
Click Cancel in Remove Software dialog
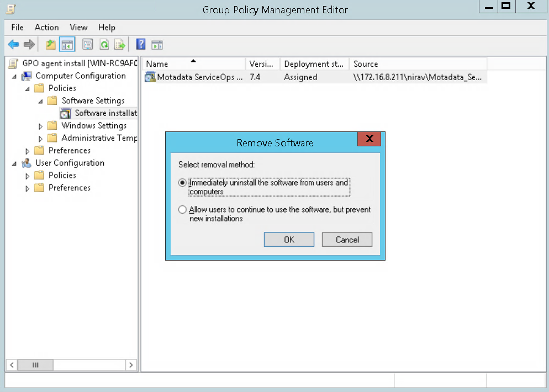347,240
